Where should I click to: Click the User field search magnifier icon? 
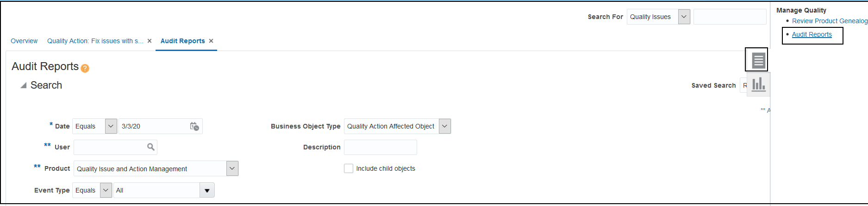click(x=151, y=147)
